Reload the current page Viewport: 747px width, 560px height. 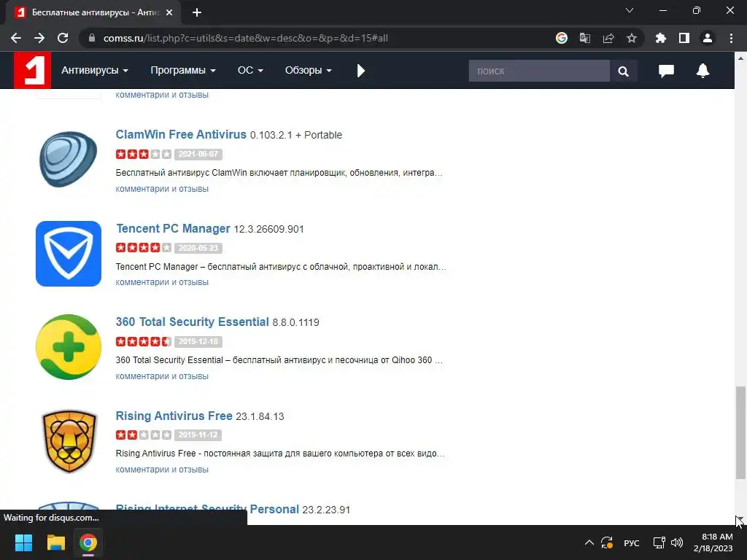click(x=63, y=38)
